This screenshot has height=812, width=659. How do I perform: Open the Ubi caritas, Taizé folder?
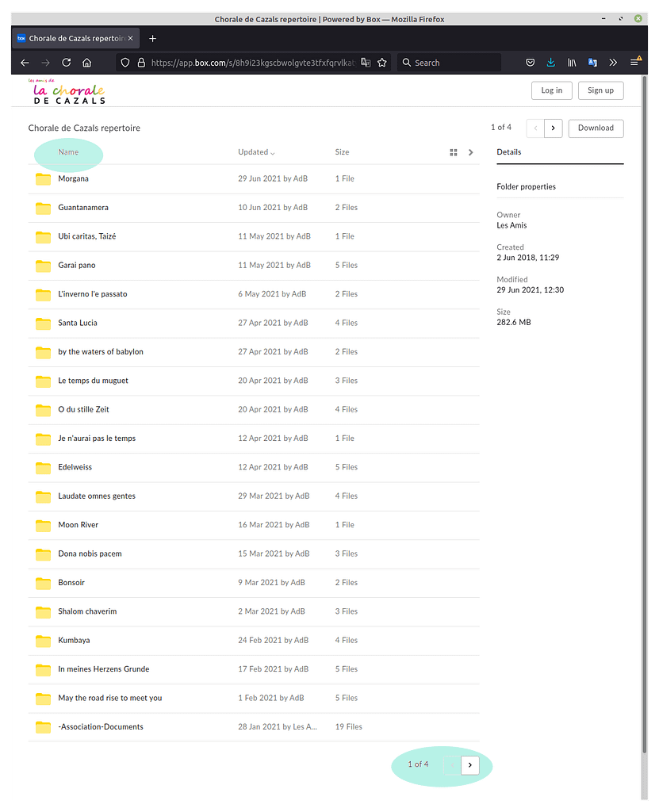[87, 236]
